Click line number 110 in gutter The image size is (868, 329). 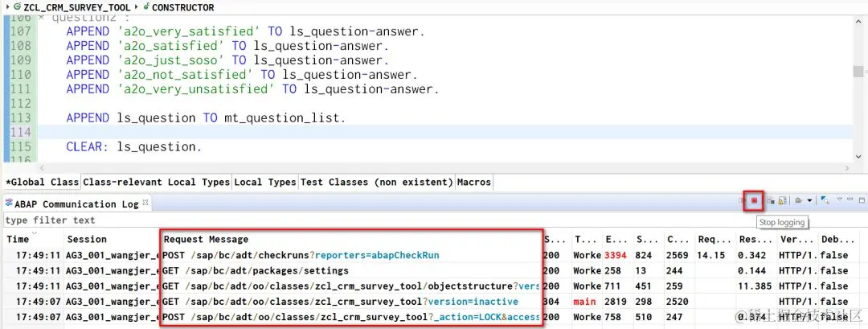pos(21,75)
